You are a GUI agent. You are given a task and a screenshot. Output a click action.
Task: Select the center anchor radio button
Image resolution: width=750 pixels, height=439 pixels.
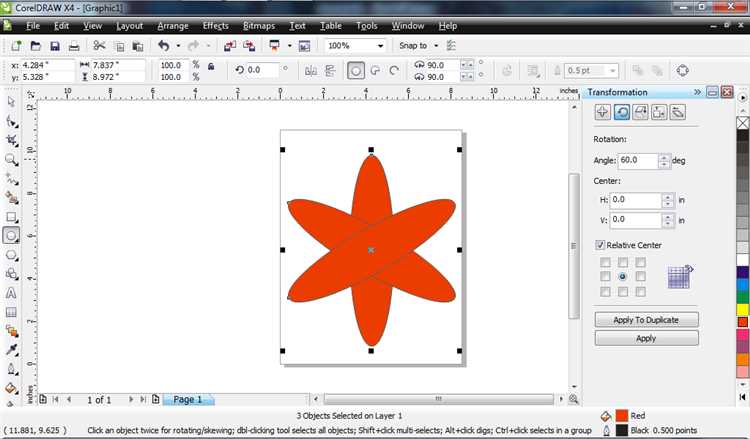(x=622, y=276)
